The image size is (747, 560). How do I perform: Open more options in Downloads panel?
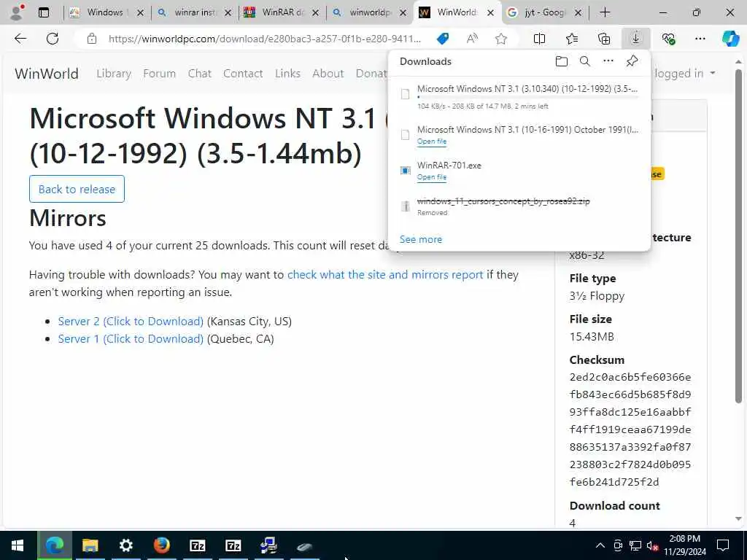tap(608, 61)
